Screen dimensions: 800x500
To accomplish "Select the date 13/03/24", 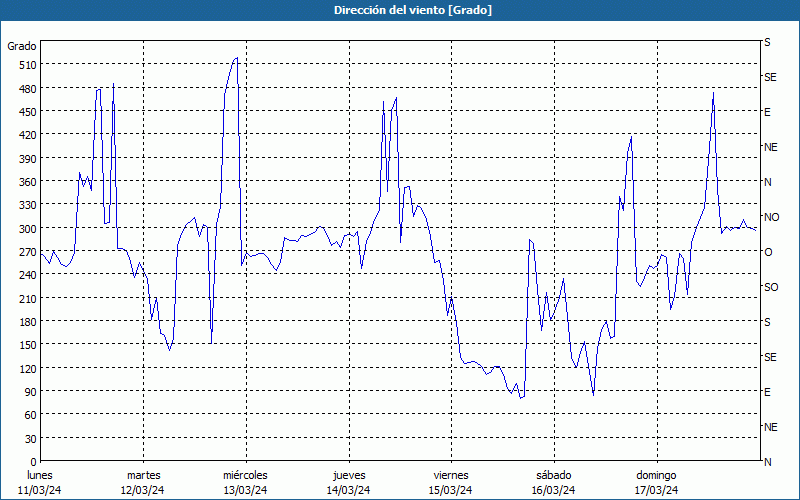I will pyautogui.click(x=245, y=490).
